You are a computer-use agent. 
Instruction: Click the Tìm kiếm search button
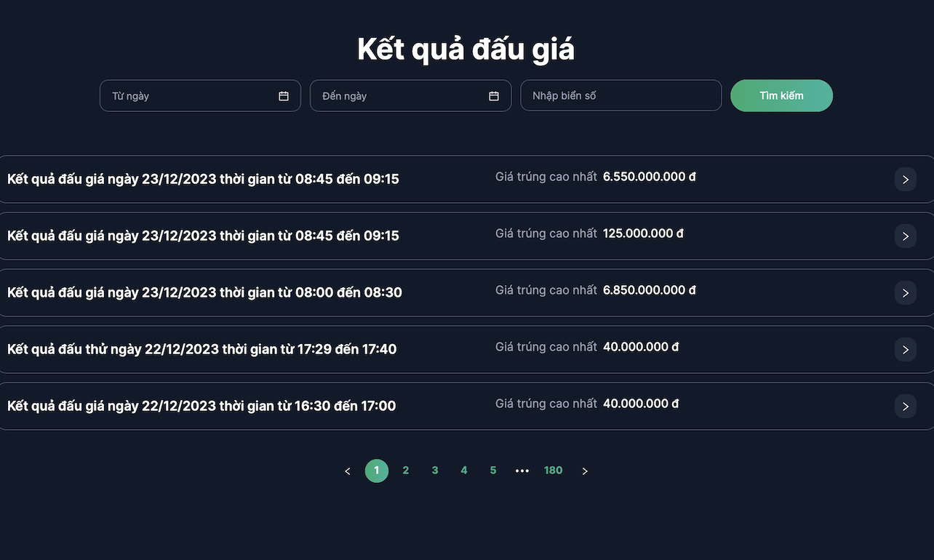[x=781, y=96]
